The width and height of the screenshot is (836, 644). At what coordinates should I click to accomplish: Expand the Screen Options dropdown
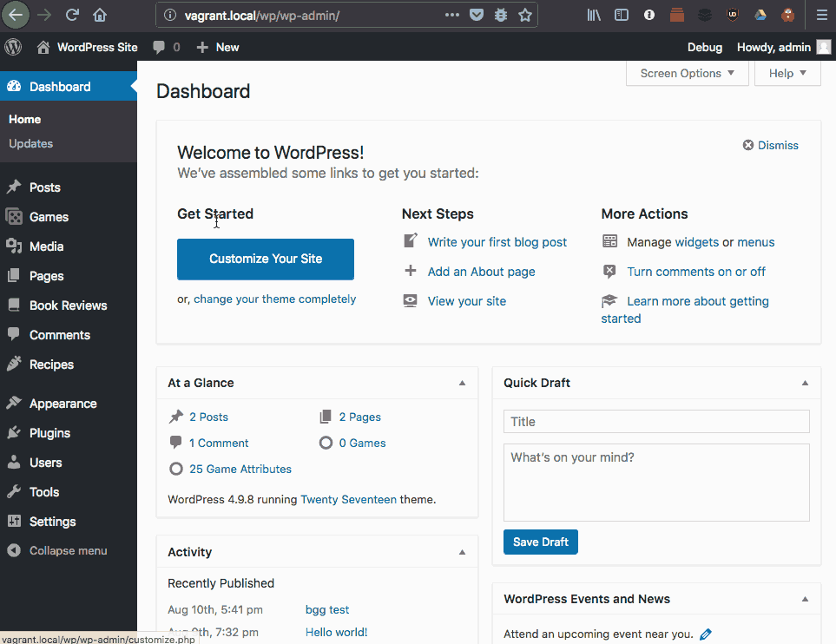pyautogui.click(x=688, y=73)
